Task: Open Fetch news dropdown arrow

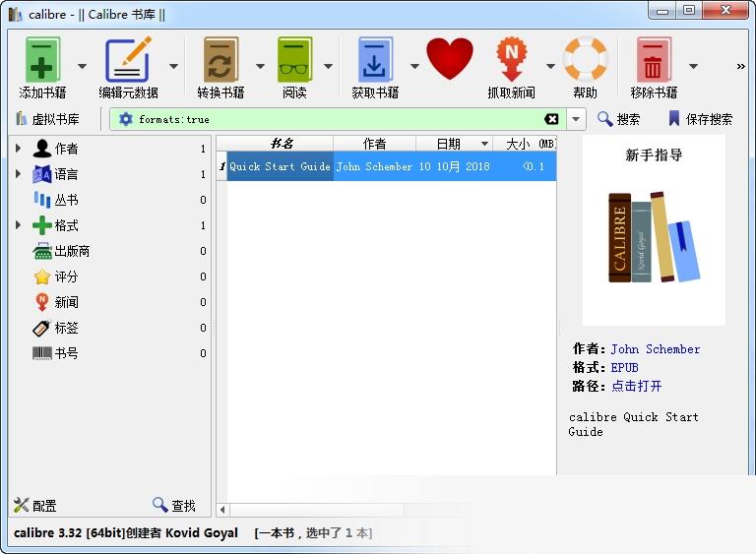Action: tap(550, 66)
